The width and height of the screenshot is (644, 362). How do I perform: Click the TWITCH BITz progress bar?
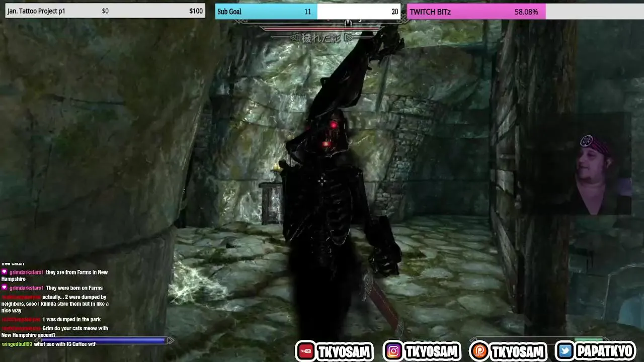tap(525, 12)
